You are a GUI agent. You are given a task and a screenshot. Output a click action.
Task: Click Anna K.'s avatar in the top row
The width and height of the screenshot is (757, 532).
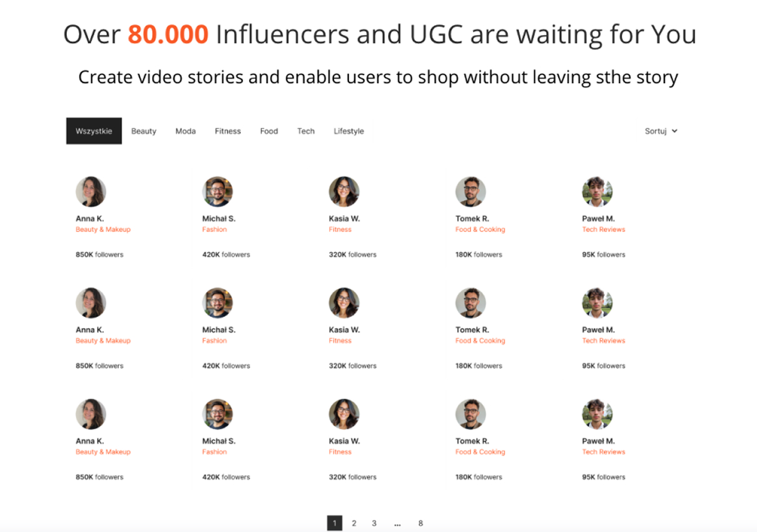coord(91,191)
